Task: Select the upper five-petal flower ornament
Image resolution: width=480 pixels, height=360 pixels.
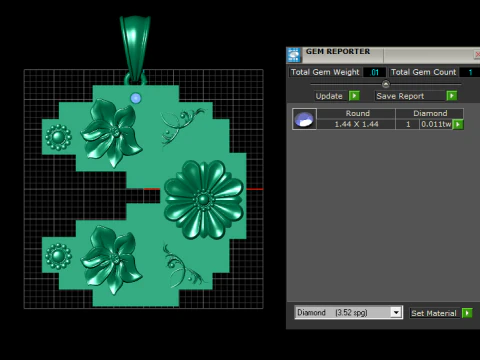Action: pos(112,132)
